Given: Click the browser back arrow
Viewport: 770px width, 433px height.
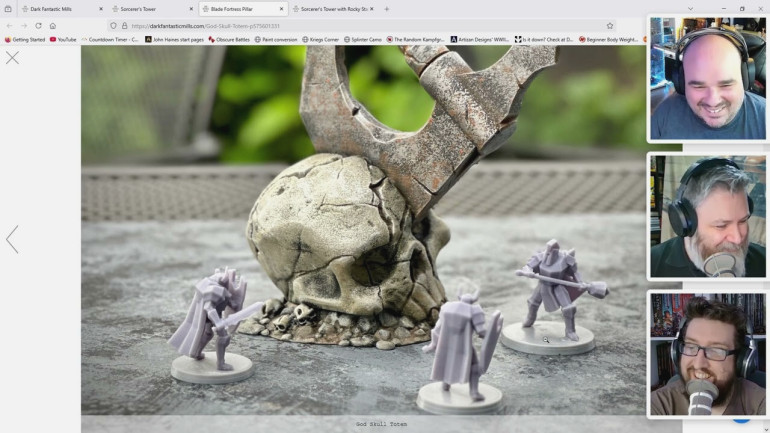Looking at the screenshot, I should point(9,26).
